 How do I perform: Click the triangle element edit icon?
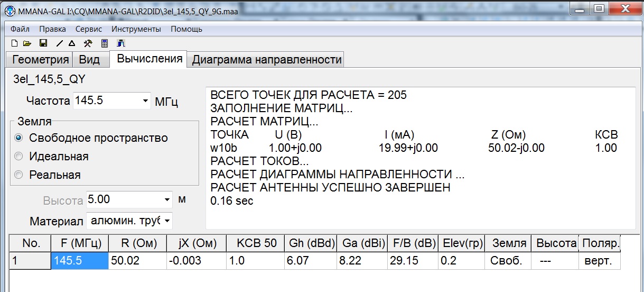(72, 43)
